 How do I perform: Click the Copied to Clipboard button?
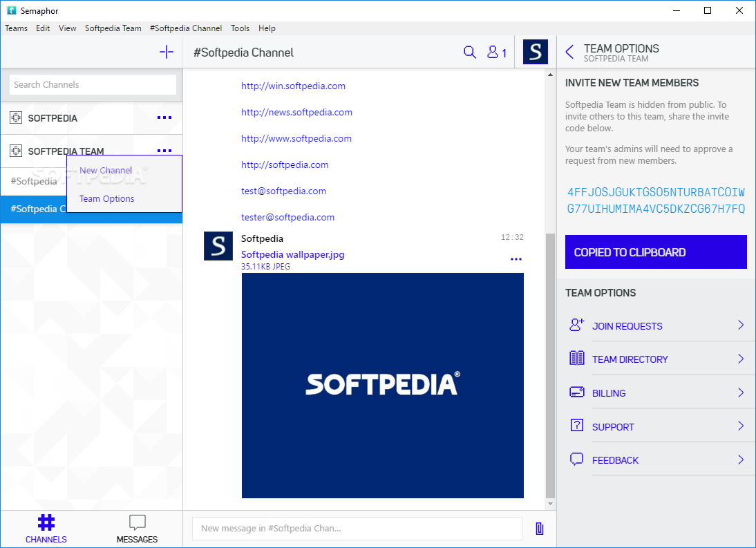656,252
